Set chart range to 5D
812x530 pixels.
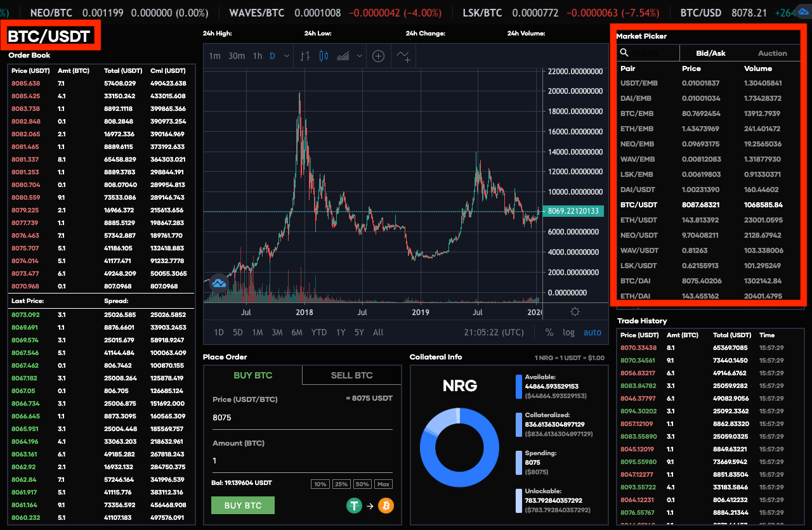pos(238,332)
